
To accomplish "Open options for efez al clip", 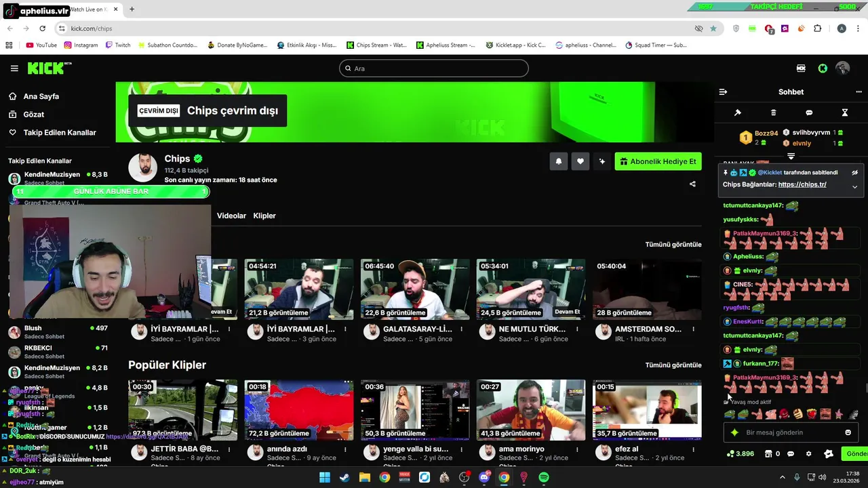I will pos(693,449).
